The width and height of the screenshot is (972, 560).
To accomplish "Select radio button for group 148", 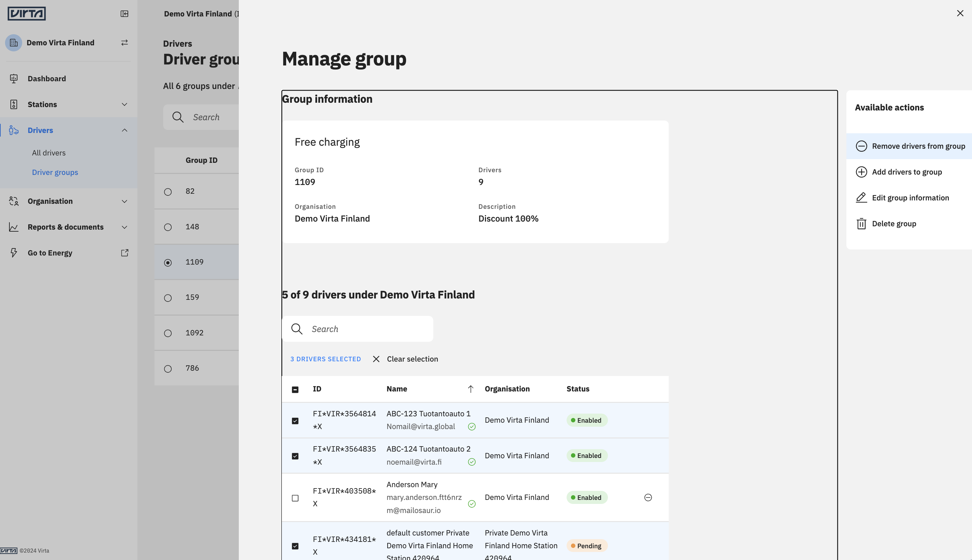I will pos(168,227).
